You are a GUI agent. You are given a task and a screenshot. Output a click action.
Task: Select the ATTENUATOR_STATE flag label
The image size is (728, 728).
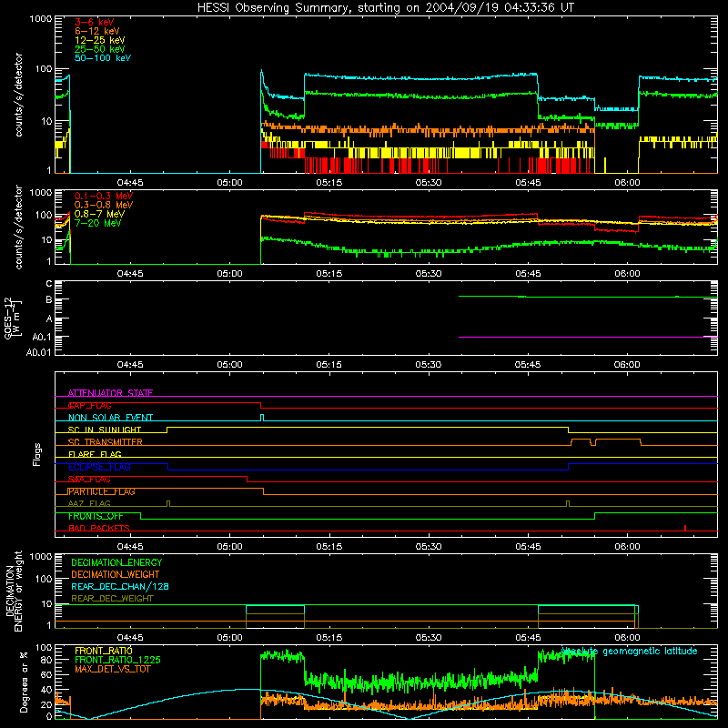pos(110,393)
